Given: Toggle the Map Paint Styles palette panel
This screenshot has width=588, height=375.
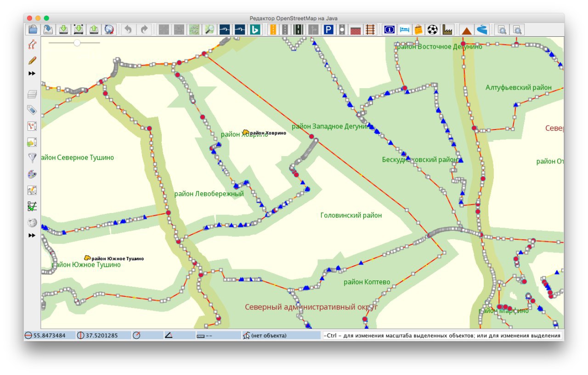Looking at the screenshot, I should pos(32,174).
